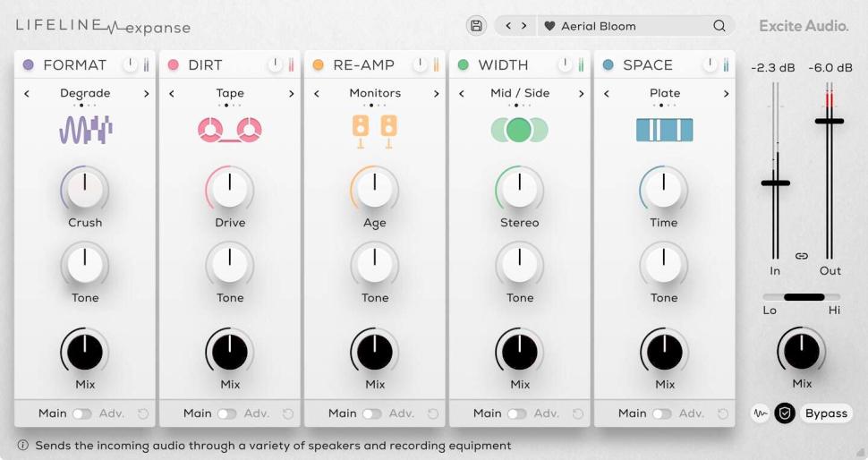Go to previous DIRT mode before Tape
868x460 pixels.
(x=172, y=94)
